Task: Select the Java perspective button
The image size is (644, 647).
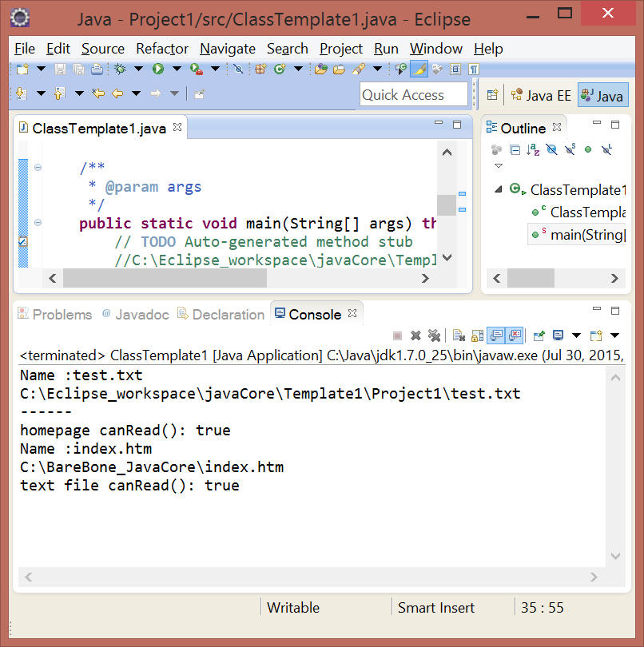Action: (602, 96)
